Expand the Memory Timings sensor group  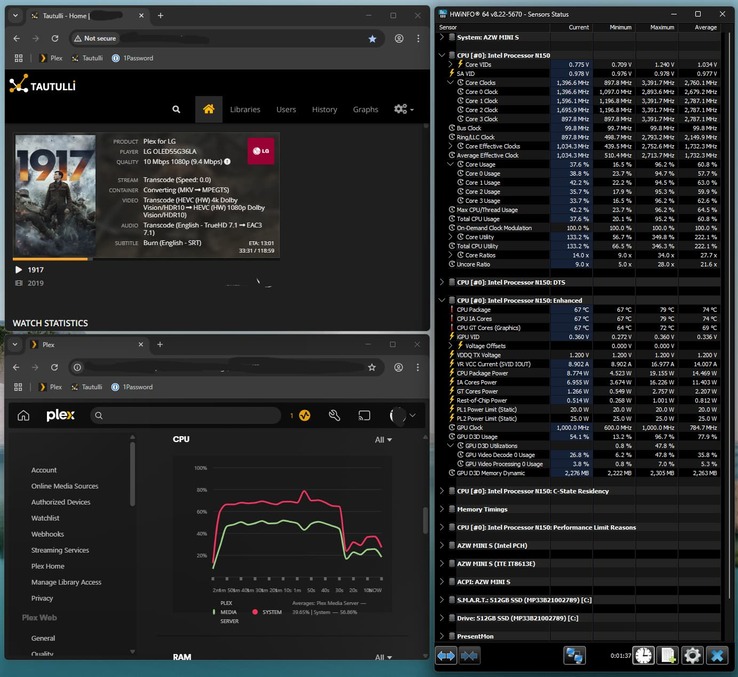click(441, 509)
